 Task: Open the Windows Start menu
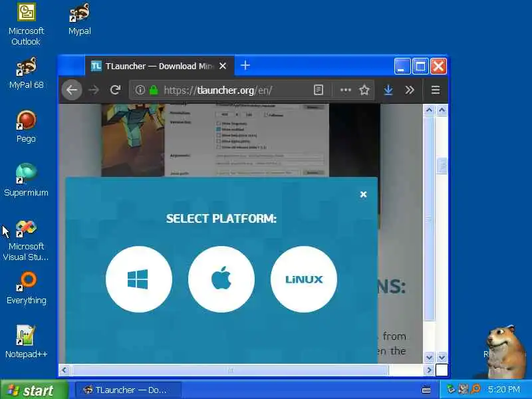[x=34, y=390]
